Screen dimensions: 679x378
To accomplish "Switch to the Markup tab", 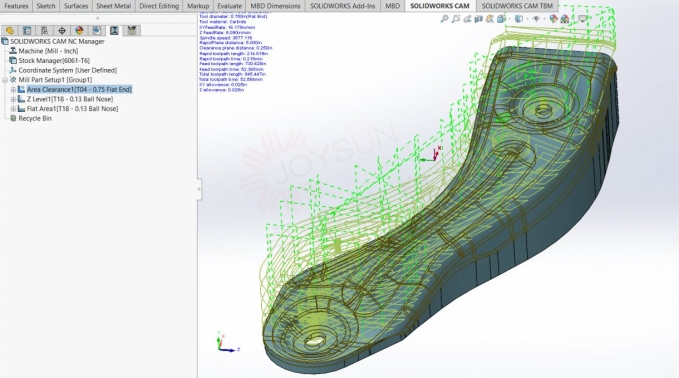I will 198,6.
